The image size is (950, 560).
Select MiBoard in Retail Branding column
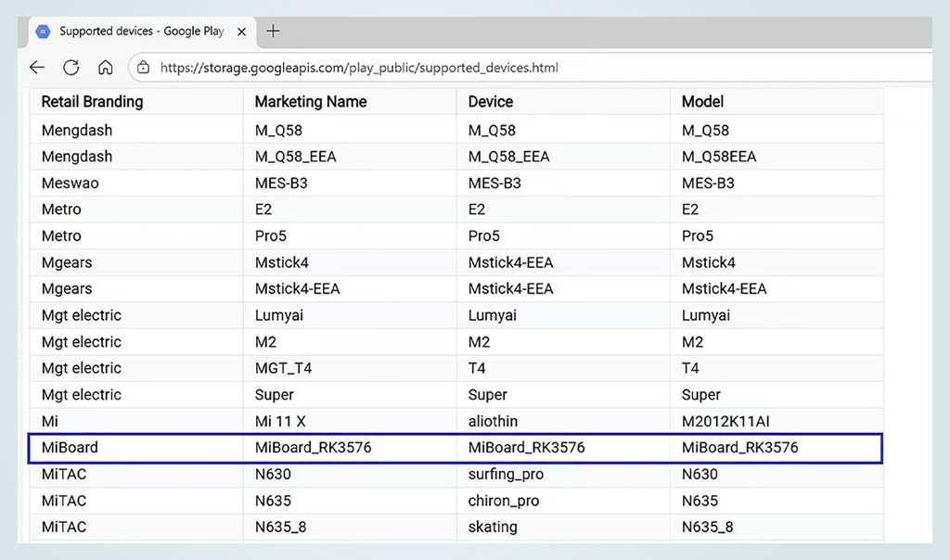click(x=70, y=448)
